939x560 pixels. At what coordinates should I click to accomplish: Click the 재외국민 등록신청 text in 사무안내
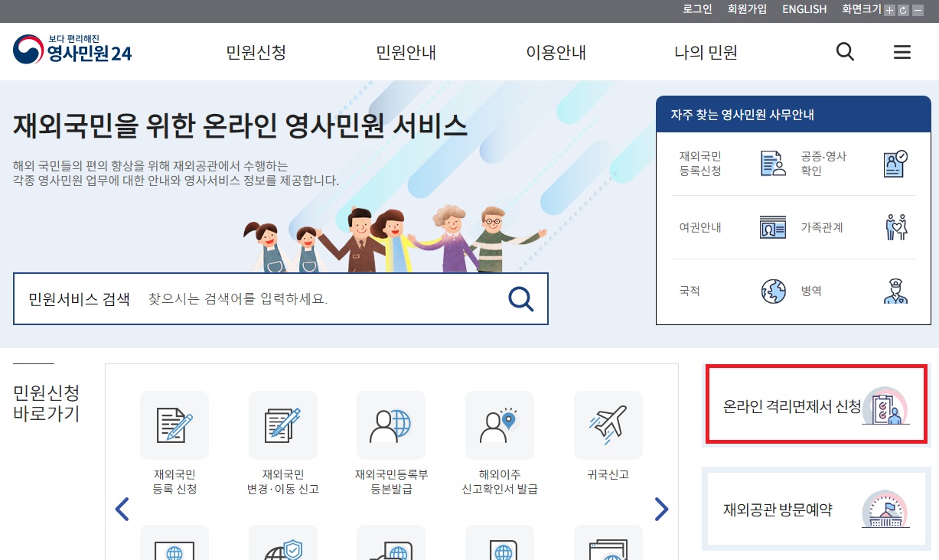click(x=700, y=163)
